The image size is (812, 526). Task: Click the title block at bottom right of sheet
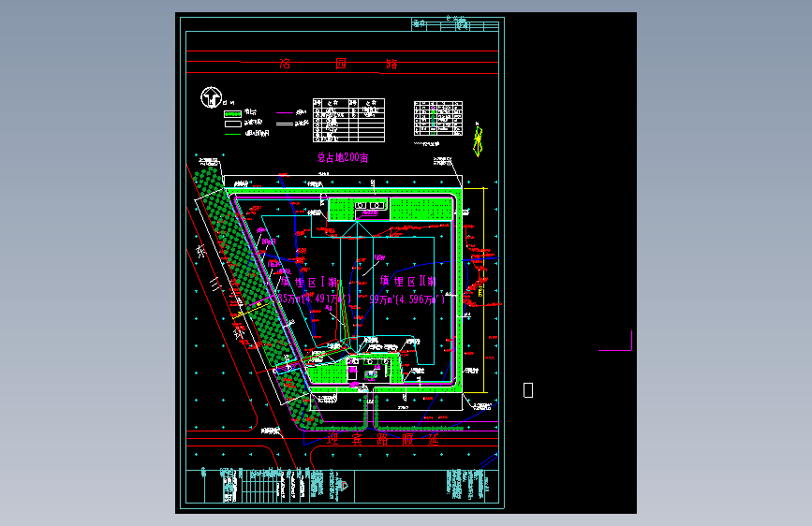point(467,485)
